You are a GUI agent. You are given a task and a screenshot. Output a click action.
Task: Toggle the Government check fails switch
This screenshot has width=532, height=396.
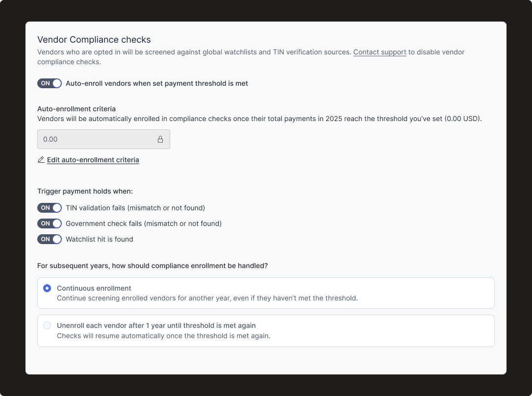tap(50, 223)
